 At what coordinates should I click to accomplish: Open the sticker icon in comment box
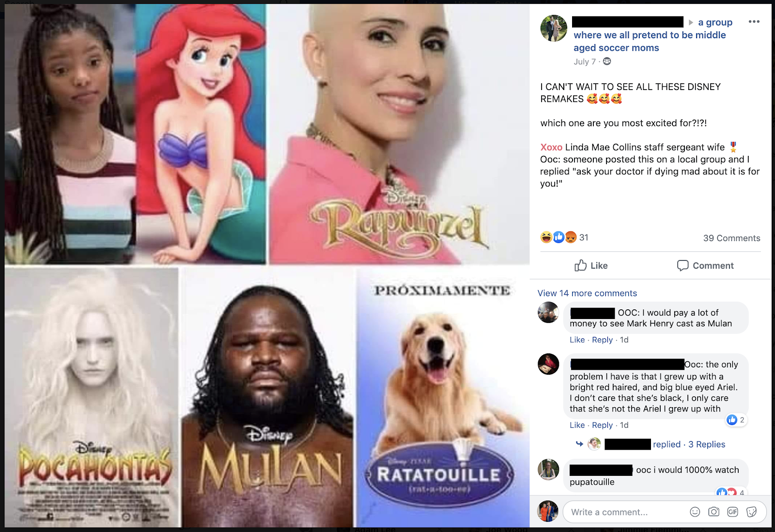click(x=751, y=512)
